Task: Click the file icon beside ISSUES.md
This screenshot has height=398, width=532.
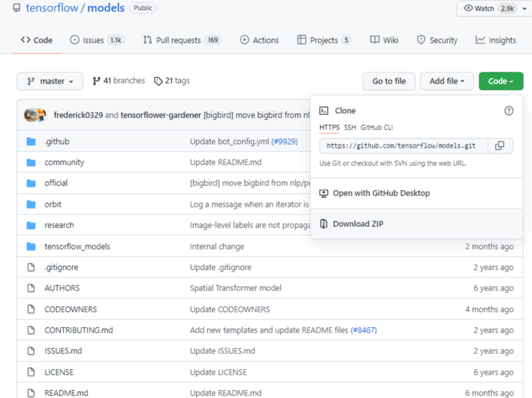Action: pos(31,351)
